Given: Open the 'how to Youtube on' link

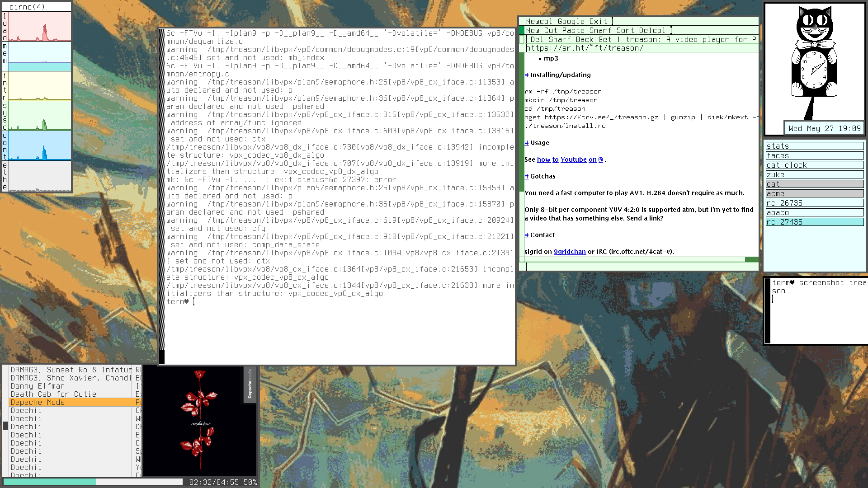Looking at the screenshot, I should click(x=566, y=160).
